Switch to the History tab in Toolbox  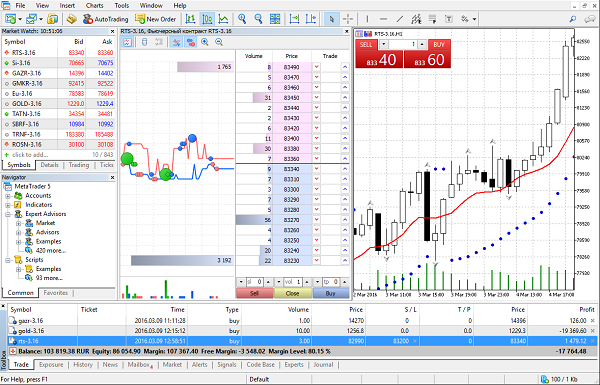pos(83,365)
